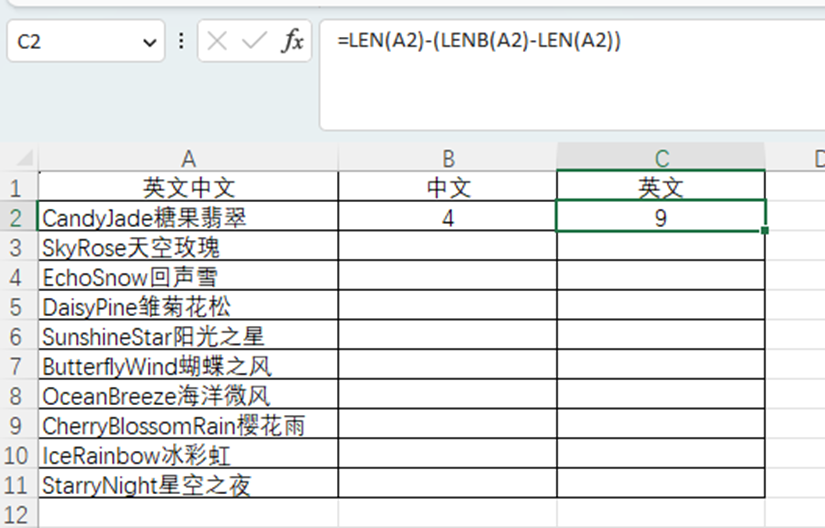Screen dimensions: 825x528
Task: Click the fill handle of cell C2
Action: [764, 230]
